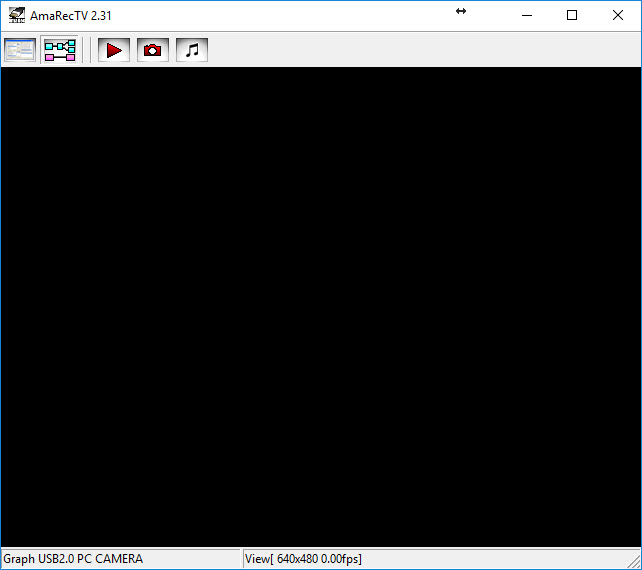642x570 pixels.
Task: Click the black video preview area
Action: point(321,307)
